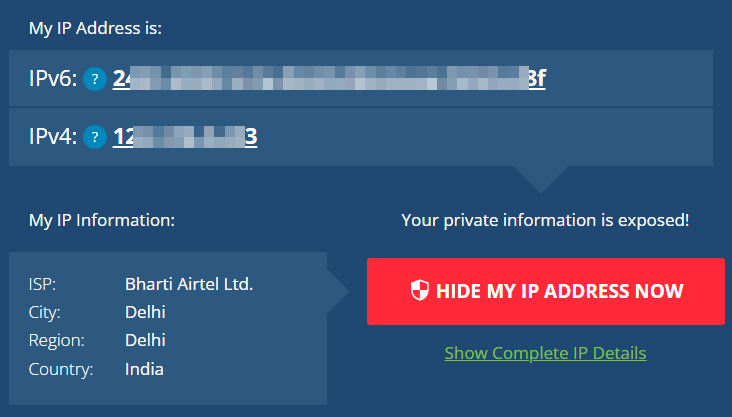The width and height of the screenshot is (732, 417).
Task: Select the Bharti Airtel Ltd. ISP value
Action: (189, 284)
